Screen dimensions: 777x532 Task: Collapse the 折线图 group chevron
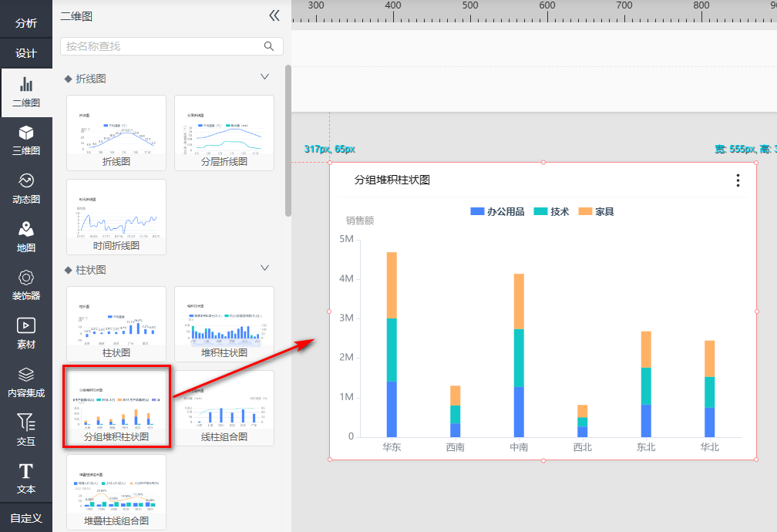(265, 77)
